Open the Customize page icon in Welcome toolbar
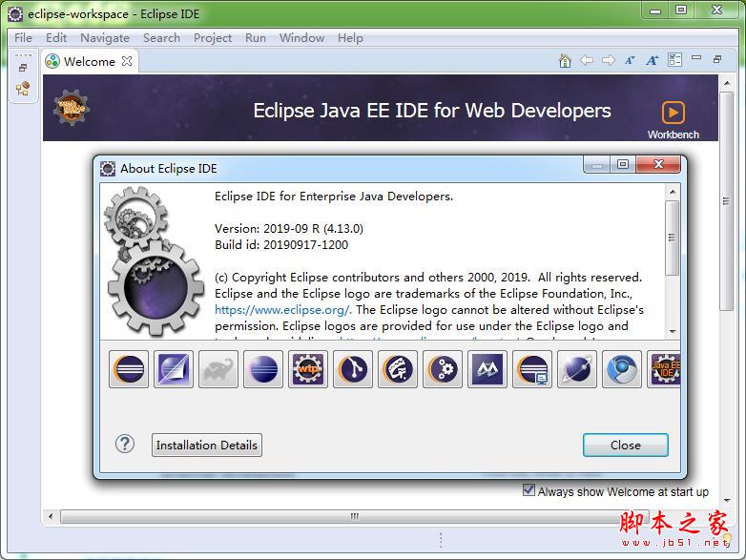 coord(674,60)
